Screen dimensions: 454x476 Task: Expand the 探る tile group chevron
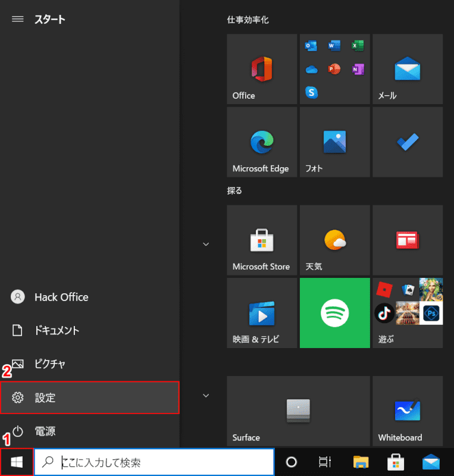coord(206,244)
